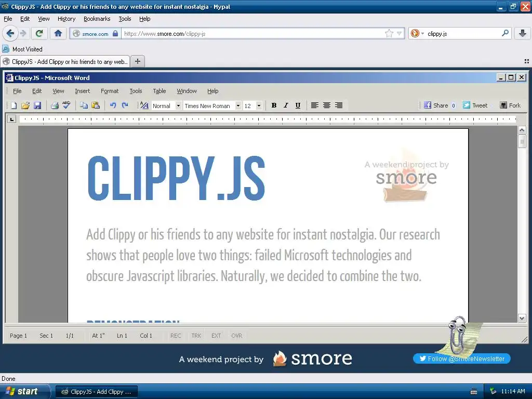Click the Open folder icon in Word toolbar
This screenshot has height=399, width=532.
[x=25, y=105]
